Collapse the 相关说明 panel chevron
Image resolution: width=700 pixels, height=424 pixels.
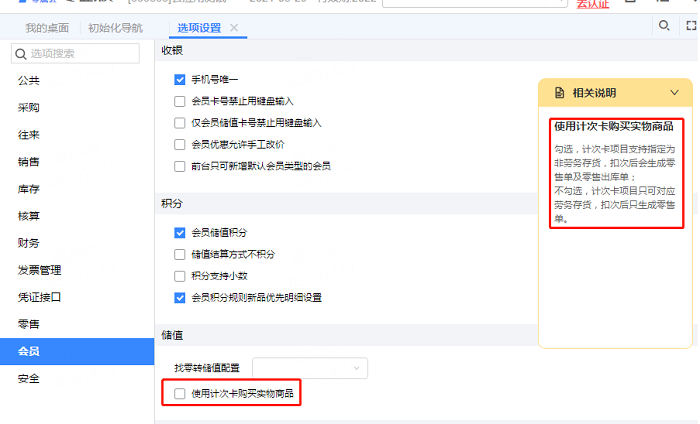coord(675,93)
